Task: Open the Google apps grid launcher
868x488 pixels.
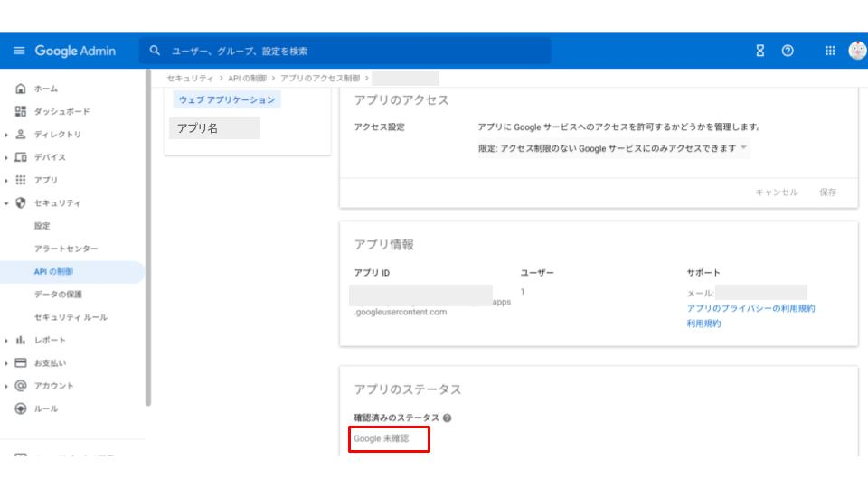Action: coord(830,51)
